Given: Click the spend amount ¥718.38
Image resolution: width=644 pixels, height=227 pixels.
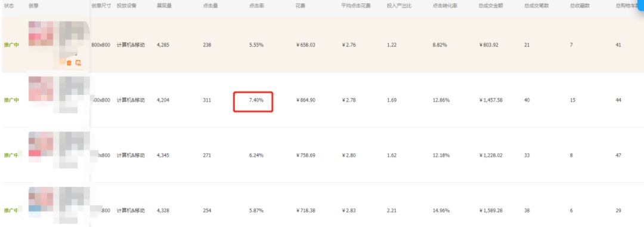Looking at the screenshot, I should (305, 210).
